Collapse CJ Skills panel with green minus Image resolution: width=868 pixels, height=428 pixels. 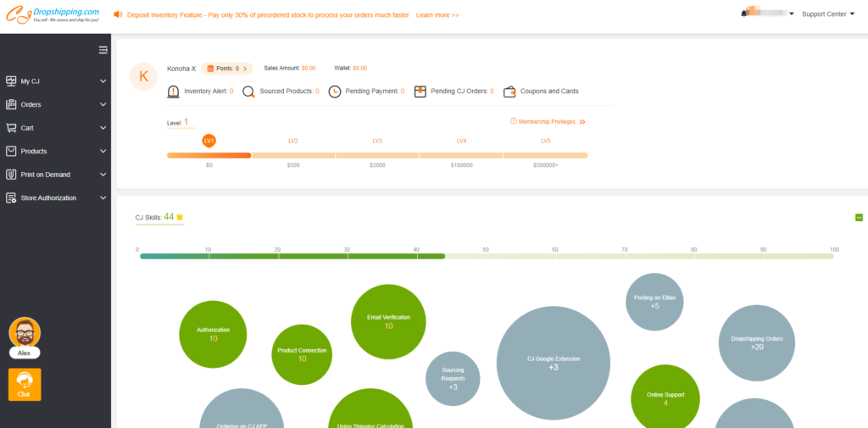860,218
